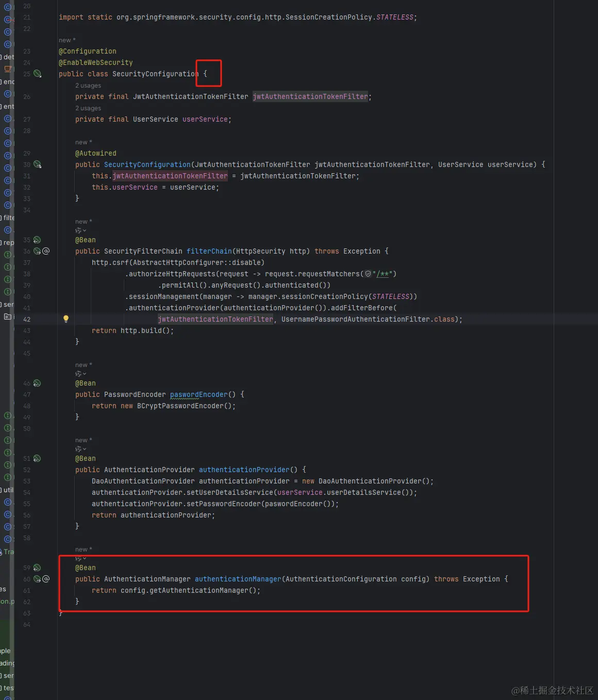Viewport: 598px width, 700px height.
Task: Click the "new *" hint above @Autowired
Action: 84,142
